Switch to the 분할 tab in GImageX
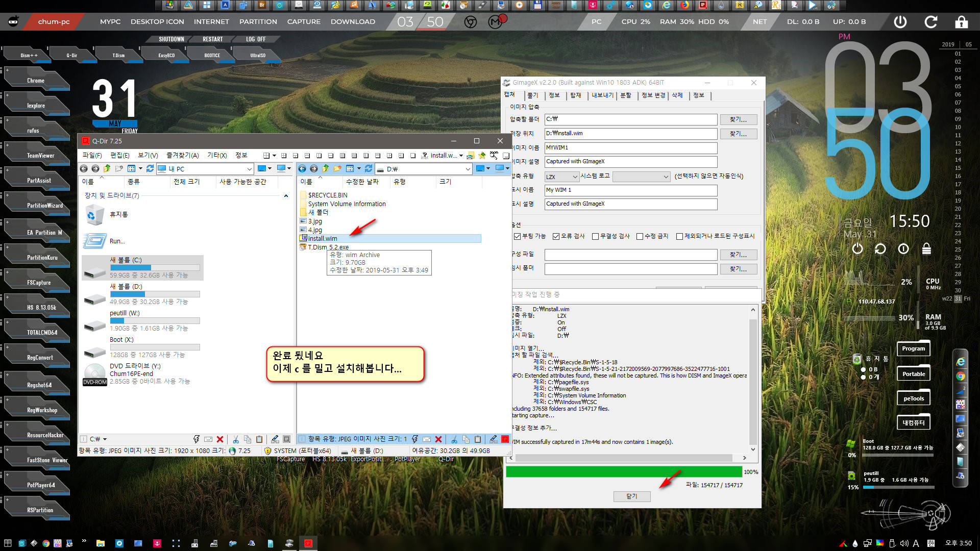The height and width of the screenshot is (551, 980). pos(625,95)
